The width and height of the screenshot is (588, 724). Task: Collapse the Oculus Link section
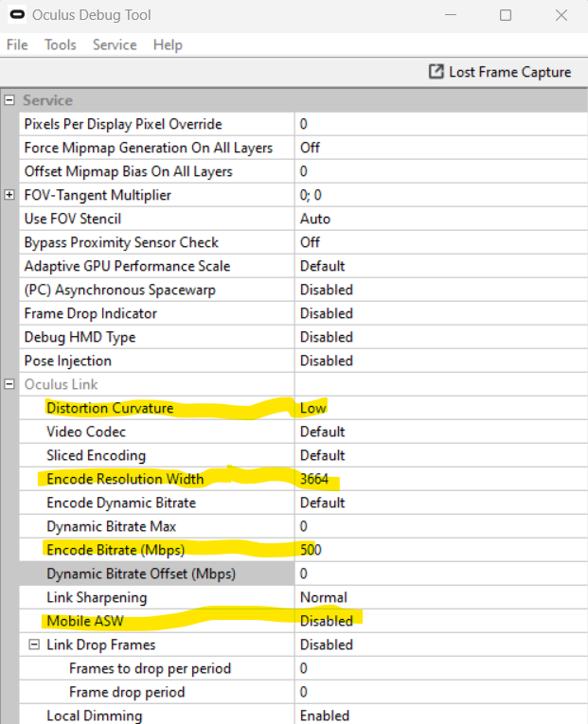(x=9, y=384)
